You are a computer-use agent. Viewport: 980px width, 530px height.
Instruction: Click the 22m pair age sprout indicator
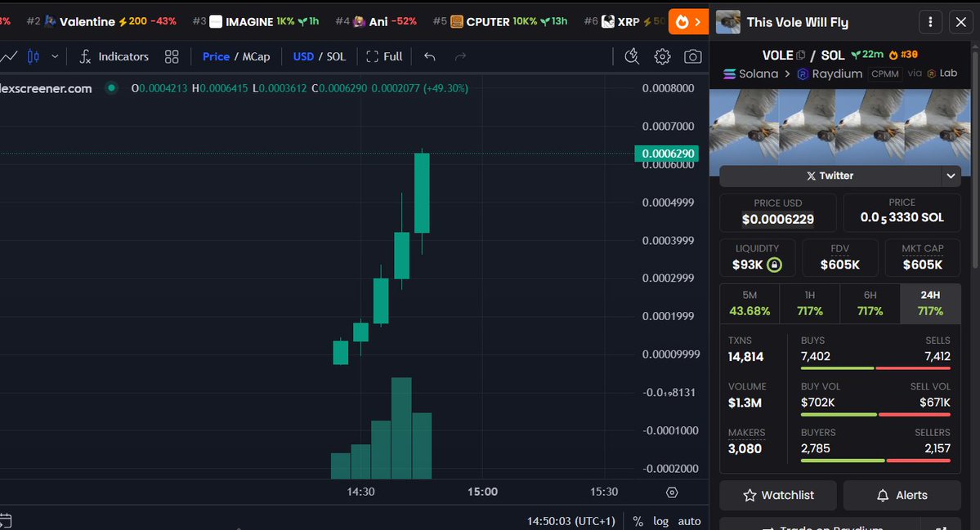click(867, 55)
